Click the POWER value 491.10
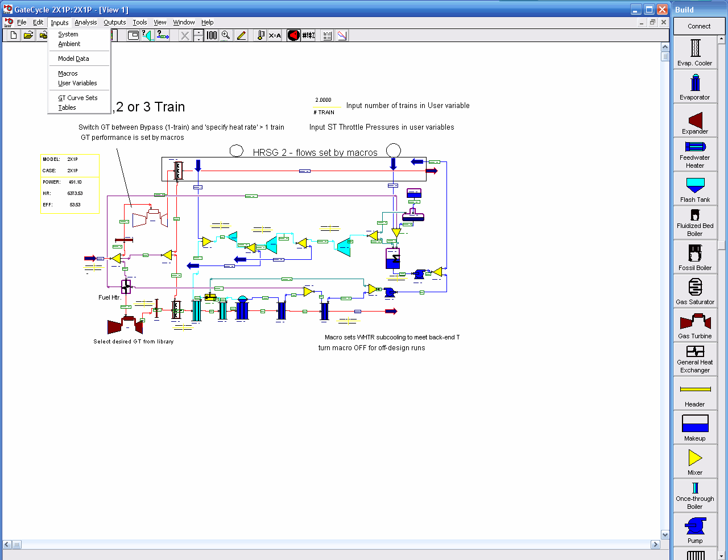Viewport: 728px width, 560px height. coord(75,182)
